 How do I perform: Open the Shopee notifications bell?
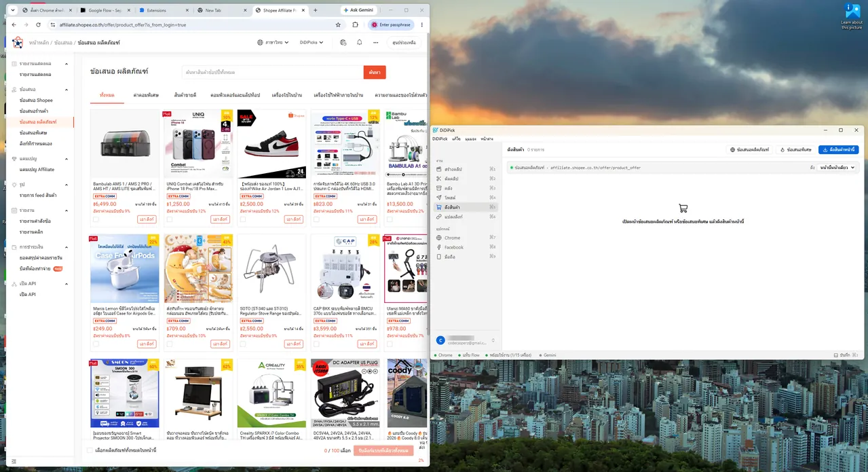[359, 42]
